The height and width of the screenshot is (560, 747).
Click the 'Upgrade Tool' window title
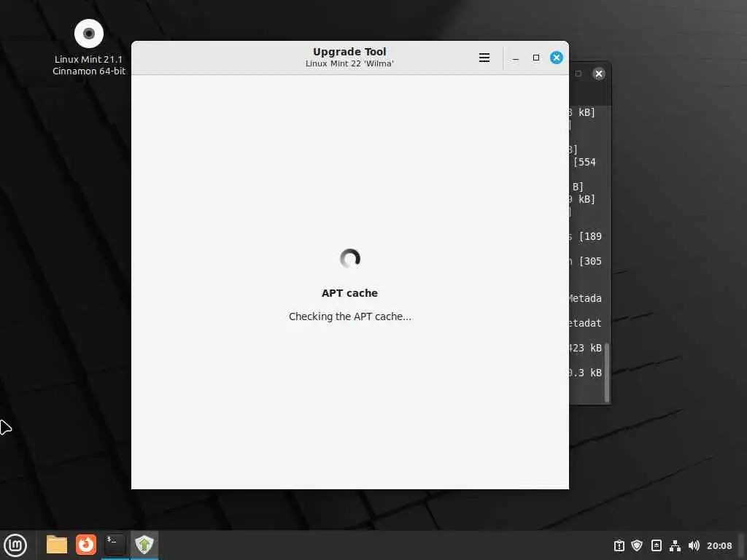click(x=349, y=52)
